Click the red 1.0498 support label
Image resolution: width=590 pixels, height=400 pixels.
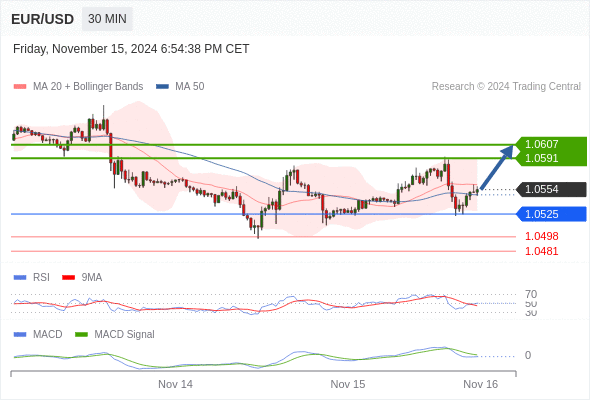point(541,236)
